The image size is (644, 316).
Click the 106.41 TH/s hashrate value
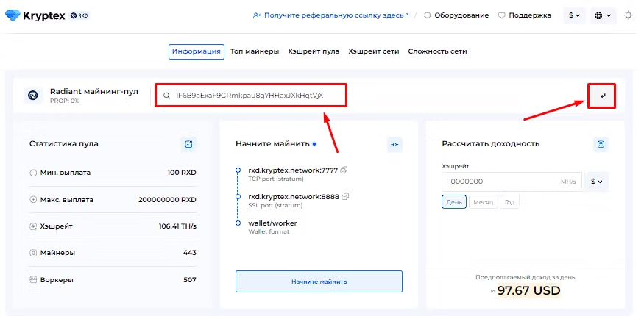pos(177,226)
